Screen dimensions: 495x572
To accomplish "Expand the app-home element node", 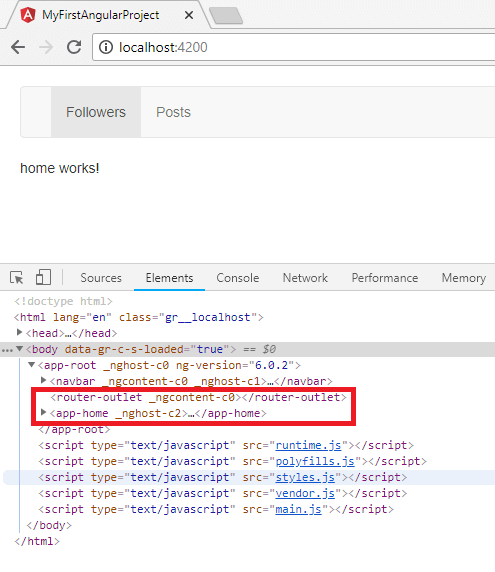I will click(43, 413).
